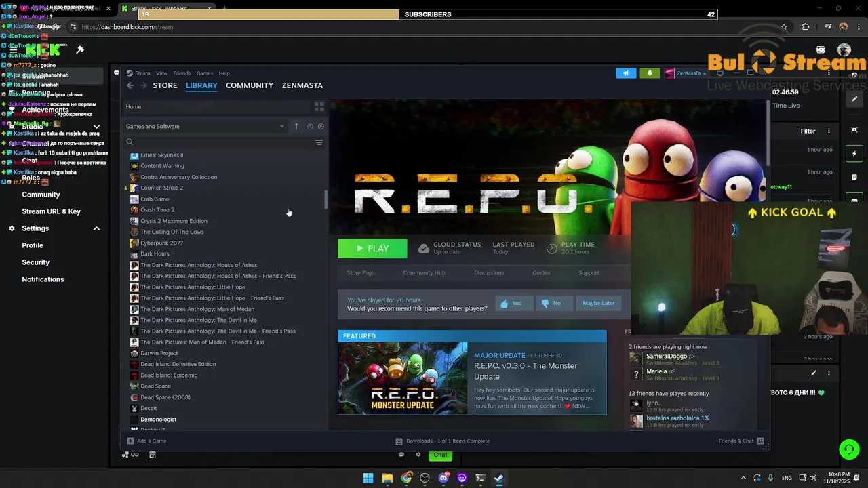Viewport: 868px width, 488px height.
Task: Click Add a Game in Steam
Action: click(x=146, y=441)
